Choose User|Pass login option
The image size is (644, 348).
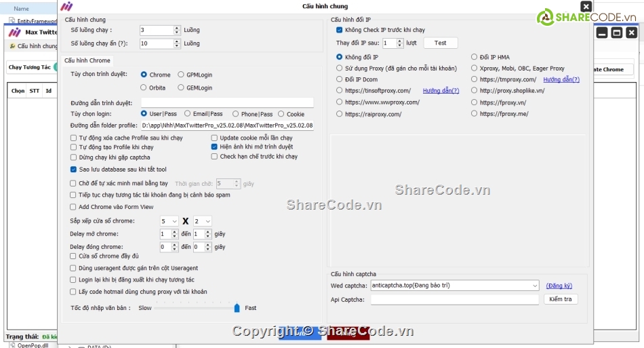click(144, 114)
